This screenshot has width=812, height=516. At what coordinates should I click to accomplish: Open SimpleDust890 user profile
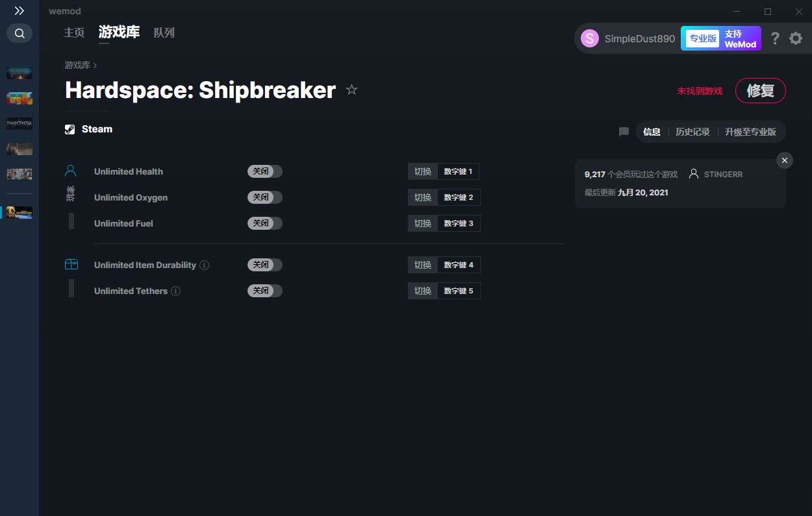click(x=628, y=39)
